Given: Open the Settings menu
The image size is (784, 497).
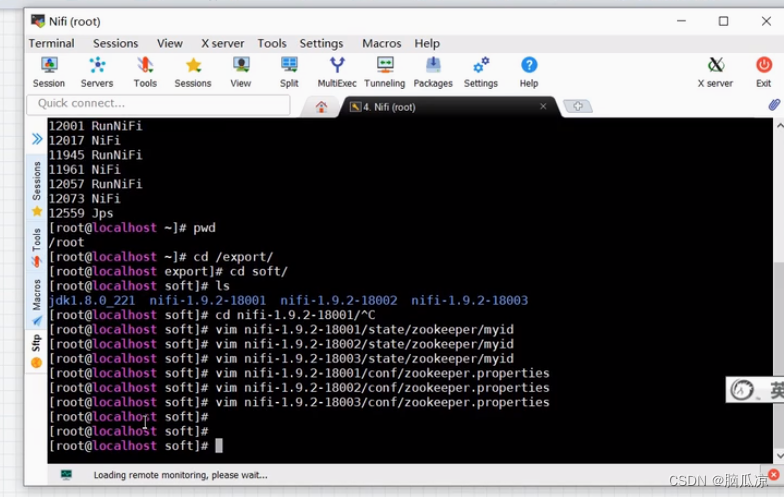Looking at the screenshot, I should click(x=322, y=44).
